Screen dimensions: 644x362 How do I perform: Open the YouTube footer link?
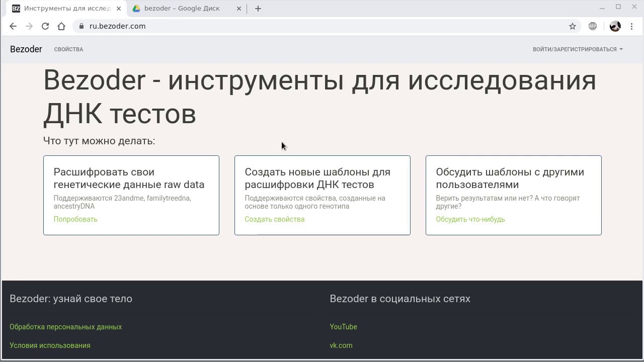(x=344, y=327)
